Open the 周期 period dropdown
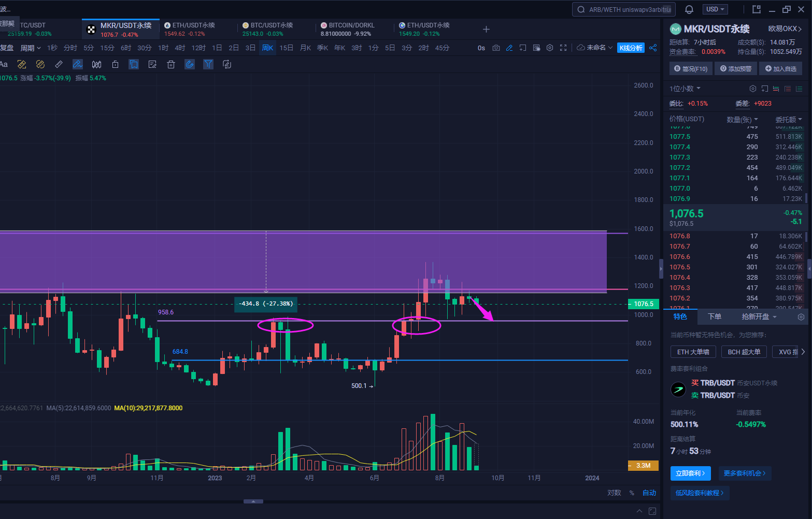Image resolution: width=812 pixels, height=519 pixels. pyautogui.click(x=31, y=48)
